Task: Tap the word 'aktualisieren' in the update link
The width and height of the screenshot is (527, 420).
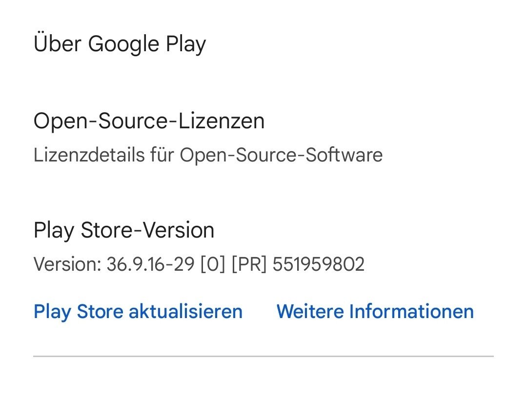Action: (185, 311)
